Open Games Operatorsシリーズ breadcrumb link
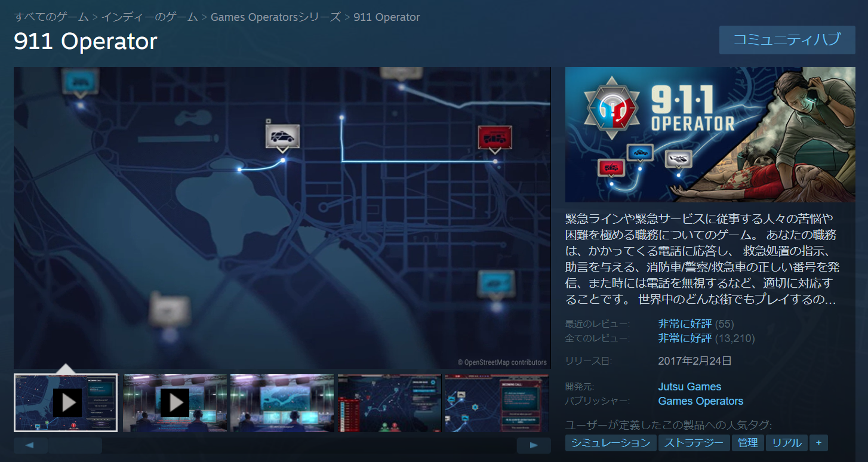The width and height of the screenshot is (868, 462). click(x=276, y=17)
